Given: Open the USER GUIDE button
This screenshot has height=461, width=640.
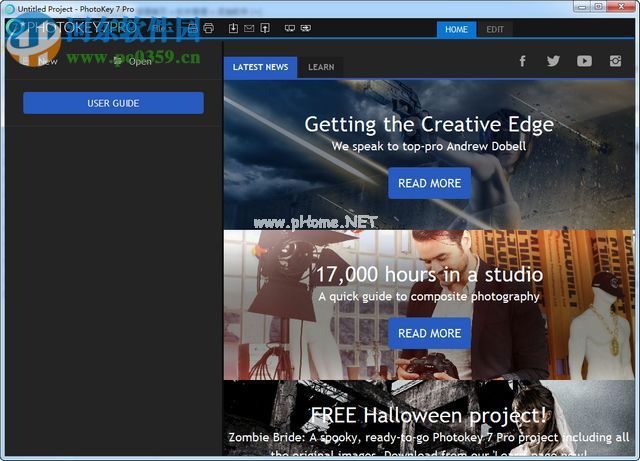Looking at the screenshot, I should tap(113, 103).
